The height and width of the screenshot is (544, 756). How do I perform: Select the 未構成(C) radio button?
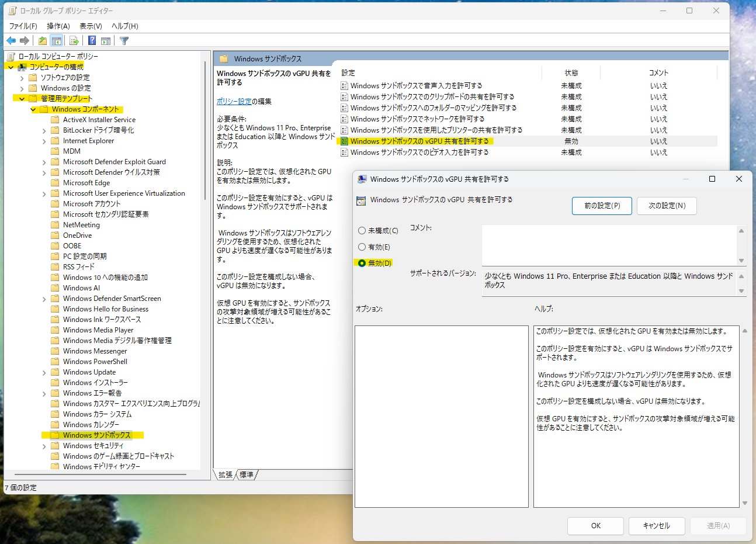point(362,231)
